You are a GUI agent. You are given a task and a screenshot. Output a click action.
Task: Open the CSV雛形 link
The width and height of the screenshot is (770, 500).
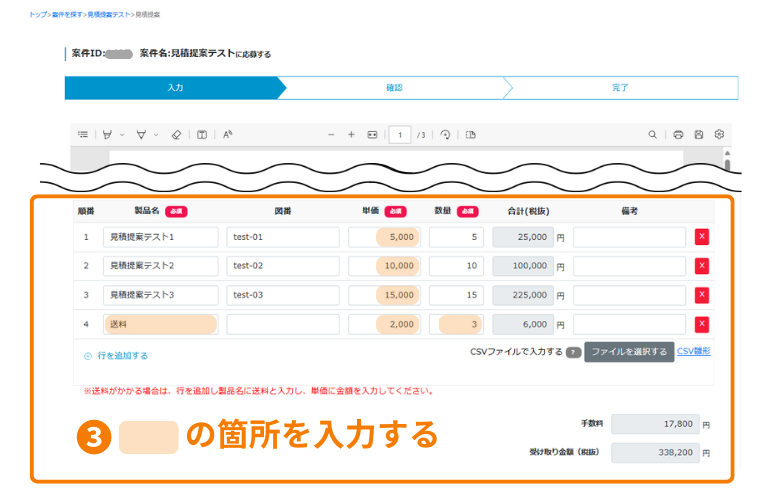click(x=694, y=351)
